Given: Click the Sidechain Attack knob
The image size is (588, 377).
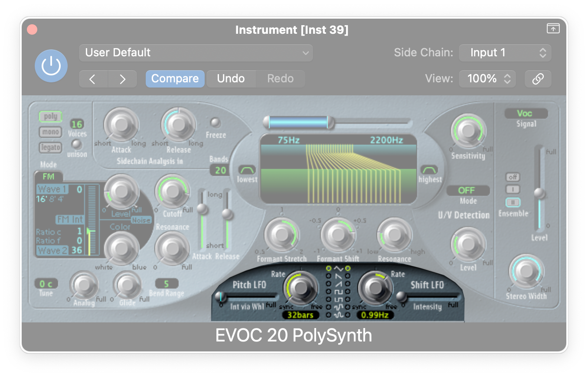Looking at the screenshot, I should pos(121,125).
